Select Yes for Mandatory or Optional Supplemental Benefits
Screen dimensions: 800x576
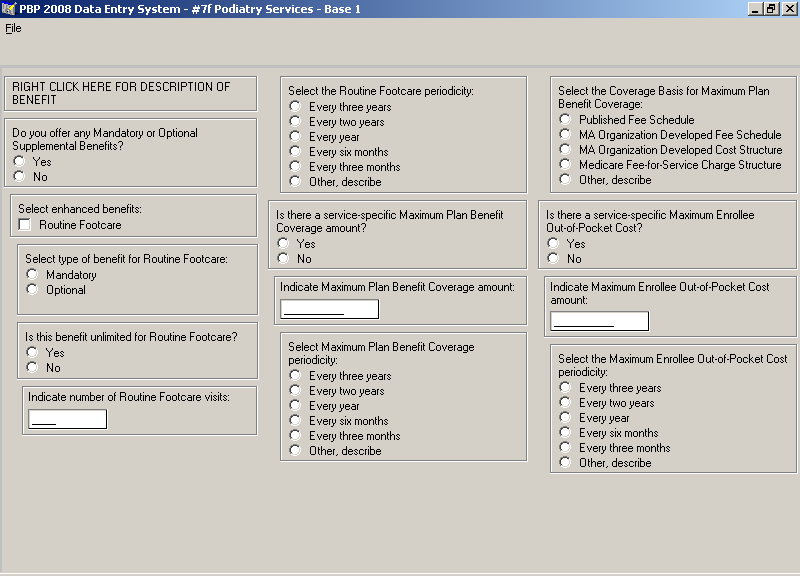[x=19, y=161]
